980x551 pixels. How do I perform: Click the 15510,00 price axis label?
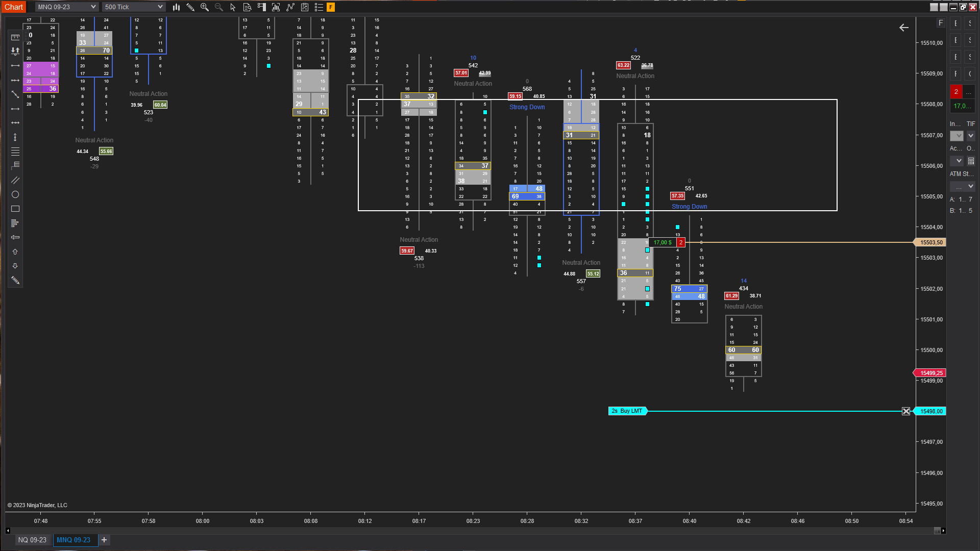coord(932,43)
